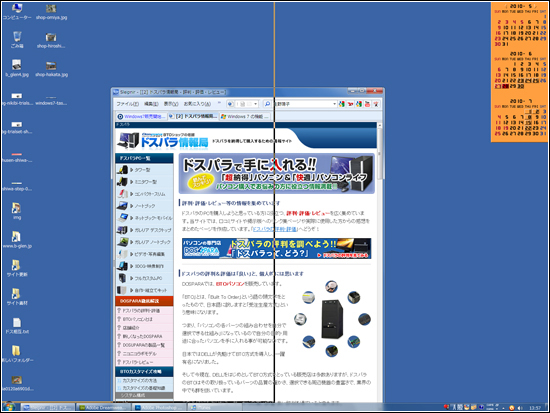Switch to Adobe Photoshop in the taskbar
This screenshot has height=413, width=550.
(x=159, y=408)
